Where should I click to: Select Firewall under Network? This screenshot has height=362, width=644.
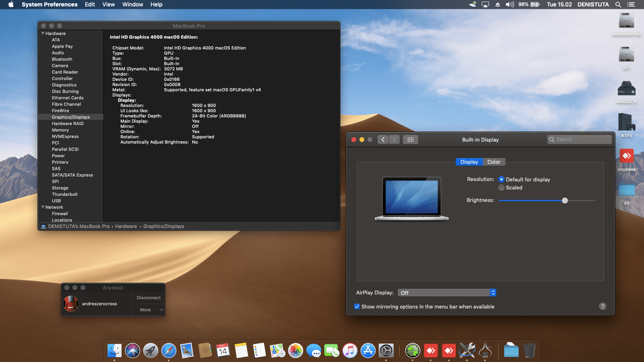[60, 214]
